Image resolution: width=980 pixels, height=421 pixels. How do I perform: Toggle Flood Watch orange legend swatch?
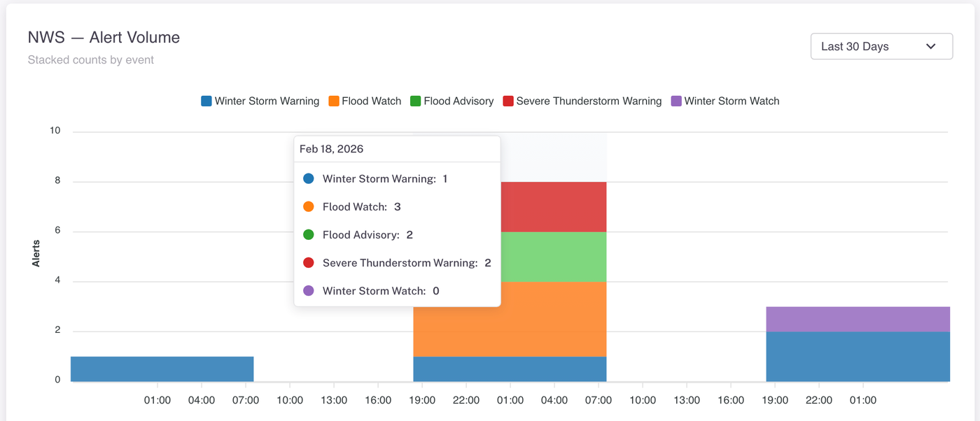point(334,101)
